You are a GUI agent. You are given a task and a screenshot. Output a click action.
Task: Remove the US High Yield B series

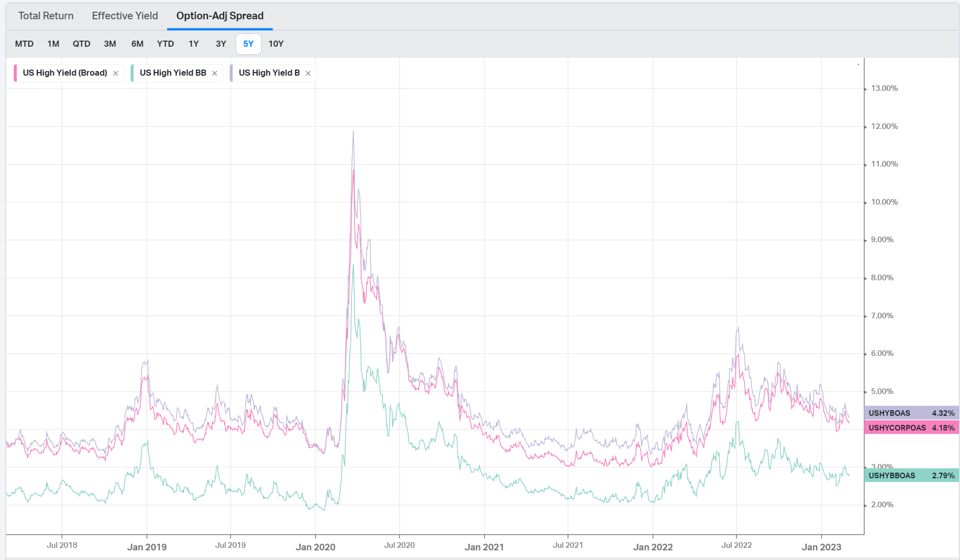point(308,73)
